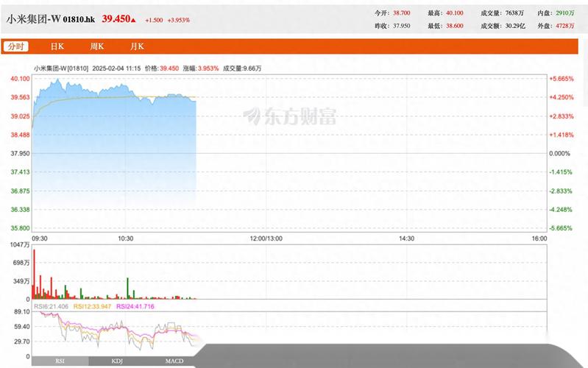Image resolution: width=588 pixels, height=368 pixels.
Task: Switch to the KDJ indicator tab
Action: [x=117, y=361]
